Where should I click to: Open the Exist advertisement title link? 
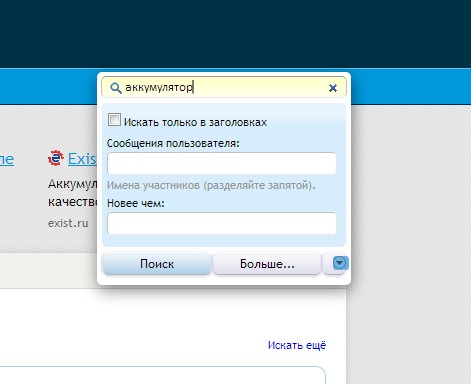pos(82,159)
